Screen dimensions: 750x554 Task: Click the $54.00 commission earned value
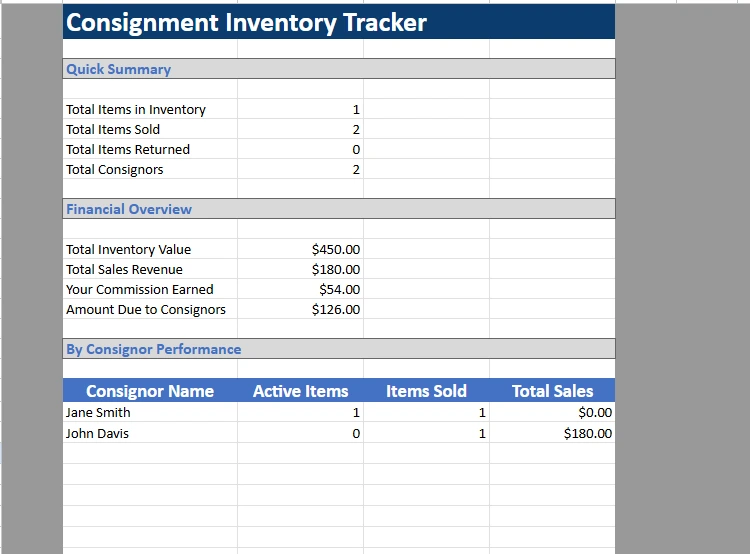click(339, 289)
